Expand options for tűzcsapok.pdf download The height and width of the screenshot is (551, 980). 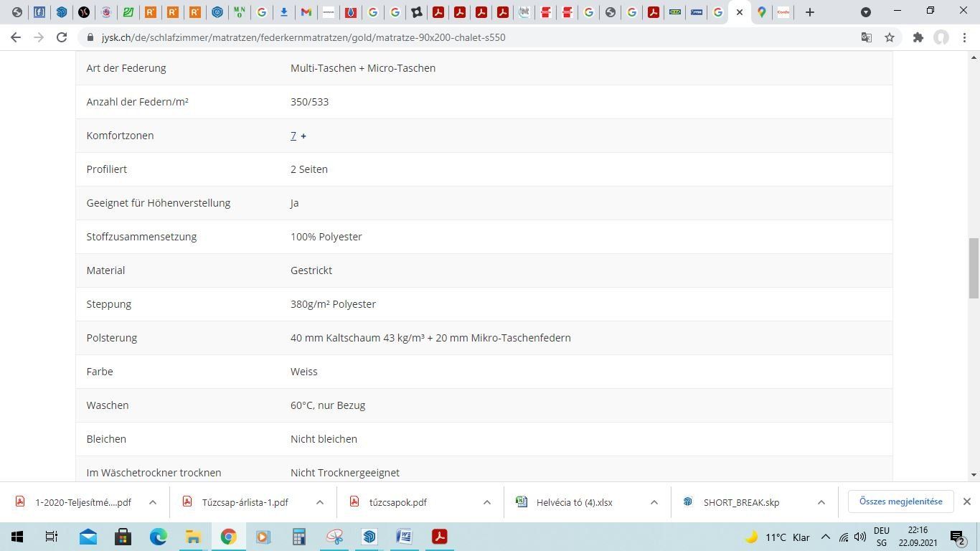[x=487, y=502]
